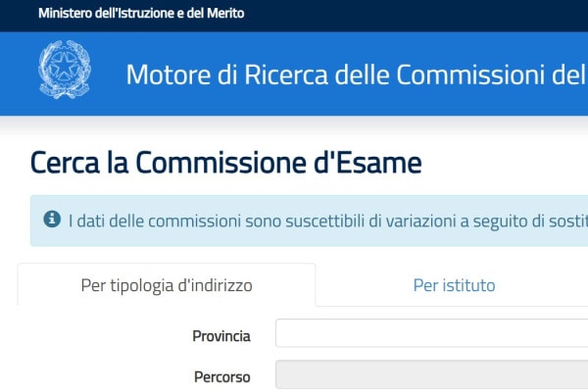This screenshot has width=588, height=392.
Task: Click the Provincia field label
Action: pyautogui.click(x=221, y=336)
